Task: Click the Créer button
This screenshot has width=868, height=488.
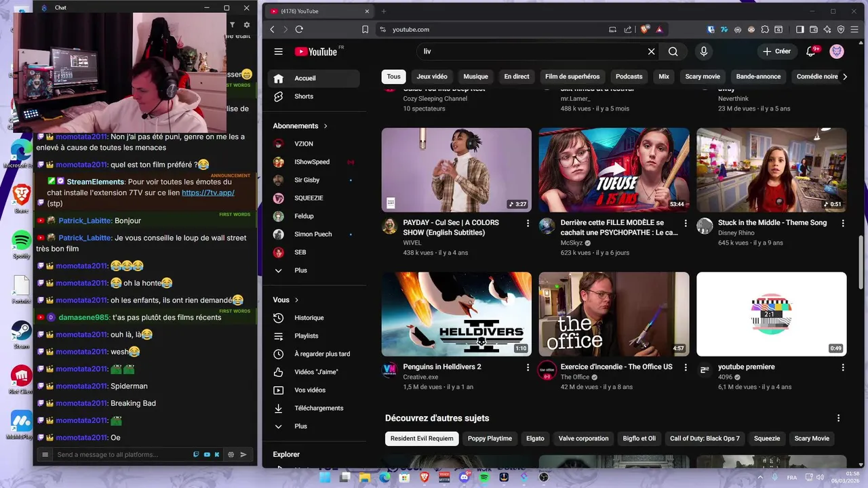Action: click(x=777, y=52)
